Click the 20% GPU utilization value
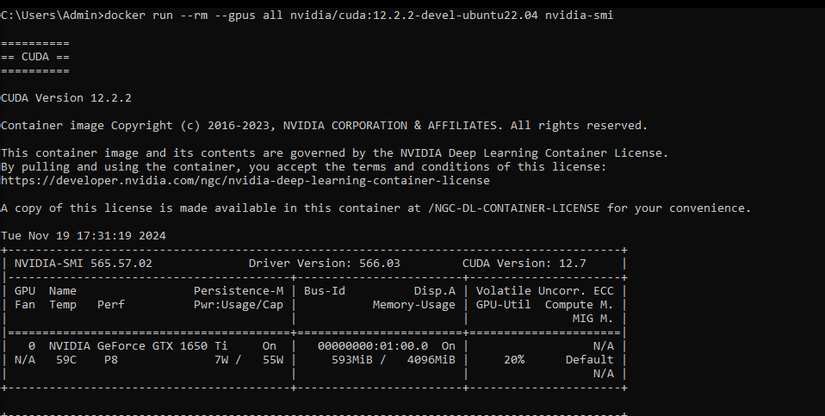Viewport: 825px width, 416px height. click(514, 360)
